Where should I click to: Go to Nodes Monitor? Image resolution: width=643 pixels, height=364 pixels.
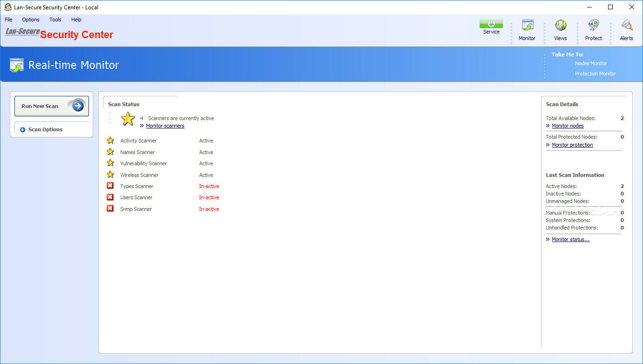click(x=591, y=63)
